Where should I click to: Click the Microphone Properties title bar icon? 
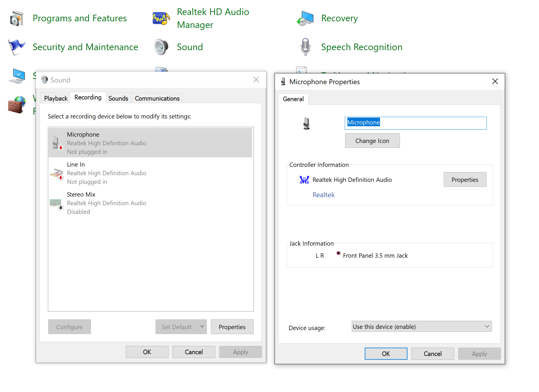(283, 82)
